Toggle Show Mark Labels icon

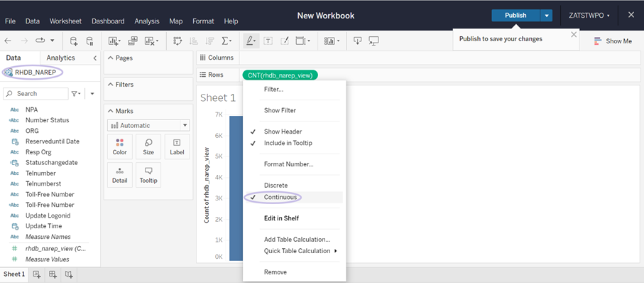point(268,41)
